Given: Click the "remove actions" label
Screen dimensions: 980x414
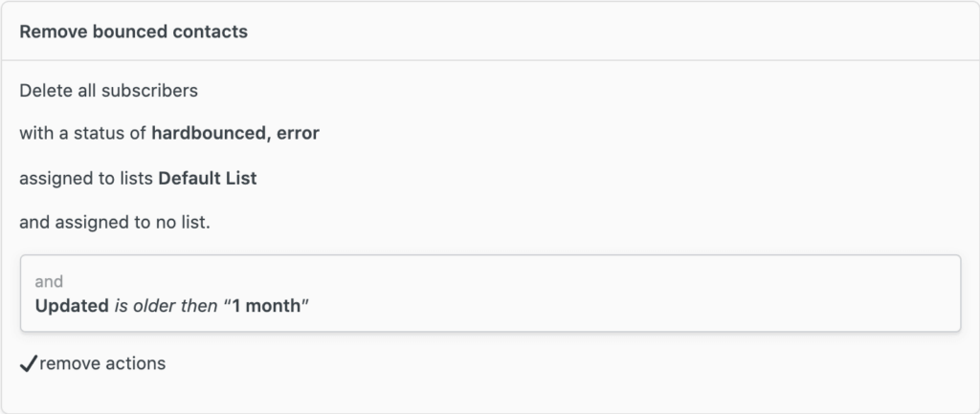Looking at the screenshot, I should (x=102, y=363).
